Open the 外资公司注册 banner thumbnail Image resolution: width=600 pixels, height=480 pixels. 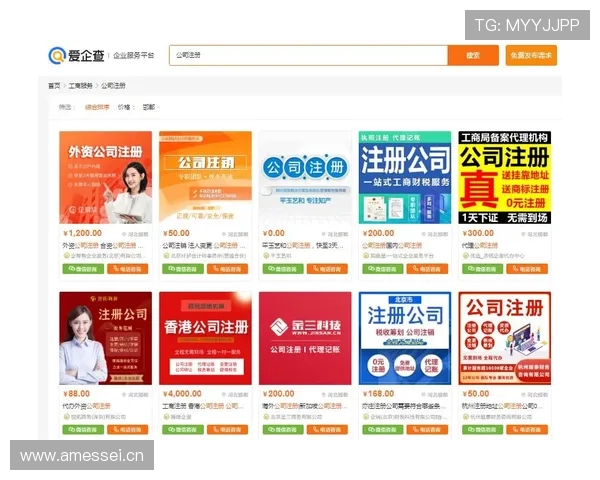coord(106,178)
